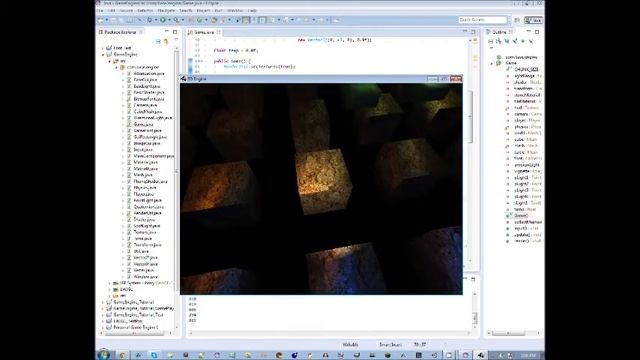This screenshot has width=640, height=360.
Task: Open the Outline view menu arrow
Action: (x=491, y=48)
